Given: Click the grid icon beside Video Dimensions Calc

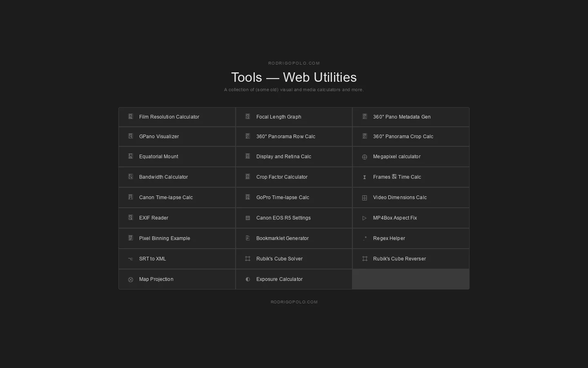Looking at the screenshot, I should tap(365, 198).
